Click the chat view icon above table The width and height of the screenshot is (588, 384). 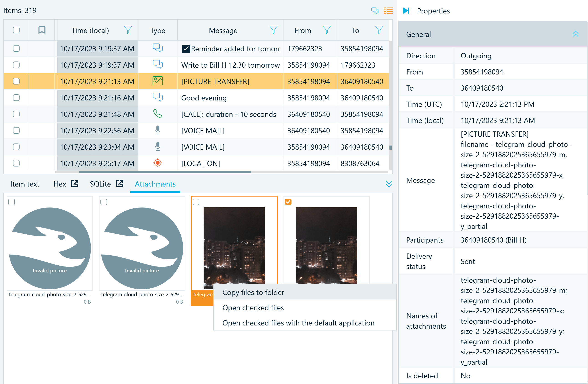click(x=375, y=11)
